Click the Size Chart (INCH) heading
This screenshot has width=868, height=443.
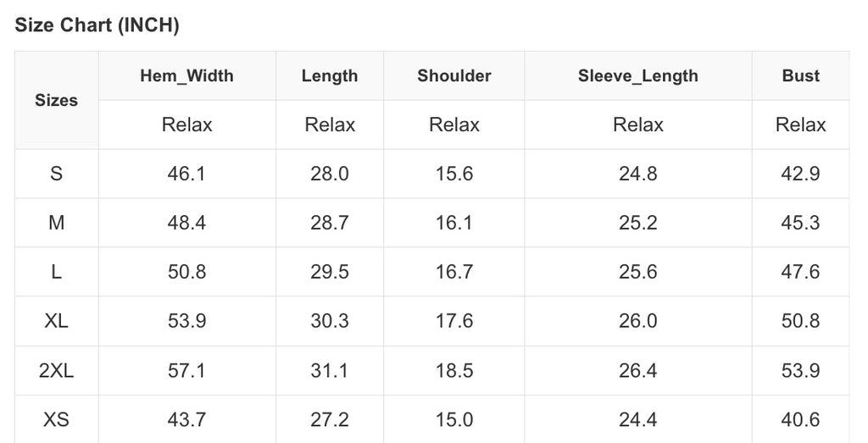tap(97, 25)
